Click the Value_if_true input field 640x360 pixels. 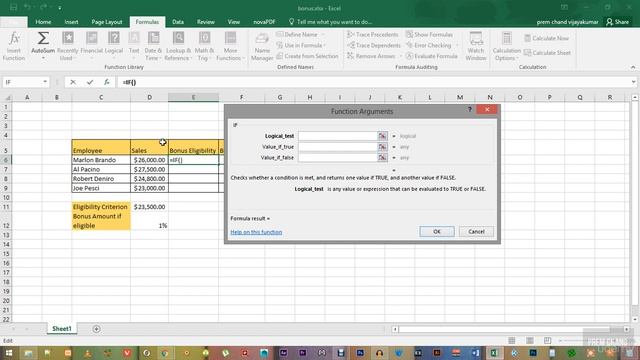pos(338,147)
